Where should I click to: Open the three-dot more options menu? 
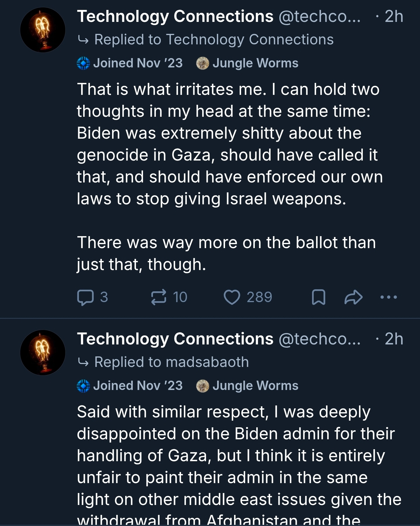pyautogui.click(x=389, y=297)
